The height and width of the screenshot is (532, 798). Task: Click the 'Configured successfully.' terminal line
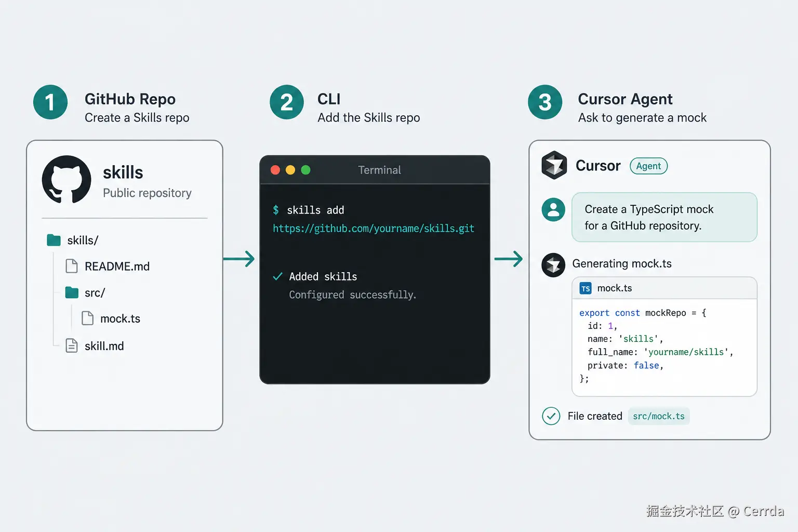click(x=353, y=295)
